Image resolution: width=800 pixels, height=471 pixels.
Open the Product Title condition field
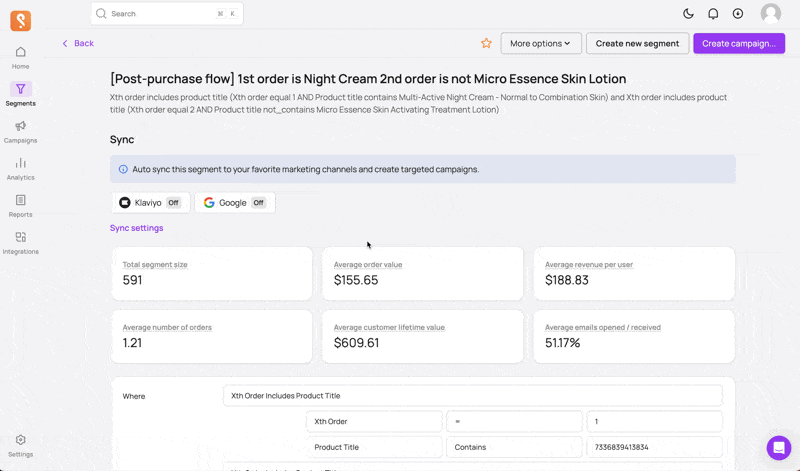(x=374, y=447)
